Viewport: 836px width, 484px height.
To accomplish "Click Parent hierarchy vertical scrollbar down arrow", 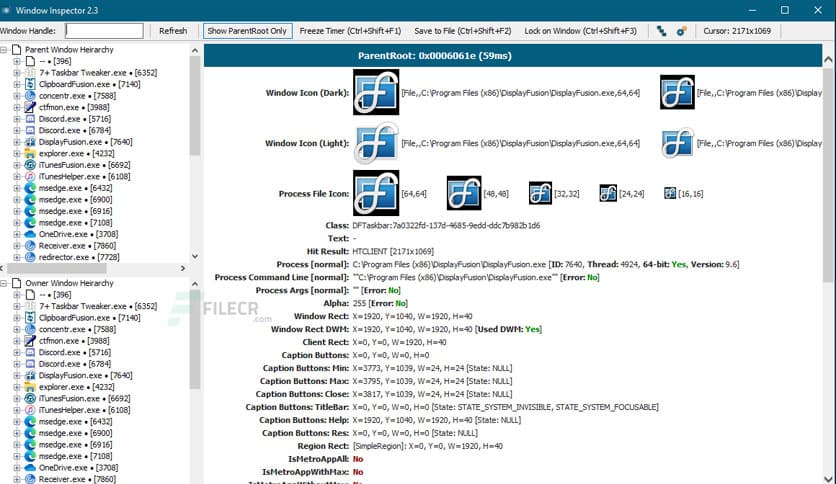I will (x=195, y=256).
